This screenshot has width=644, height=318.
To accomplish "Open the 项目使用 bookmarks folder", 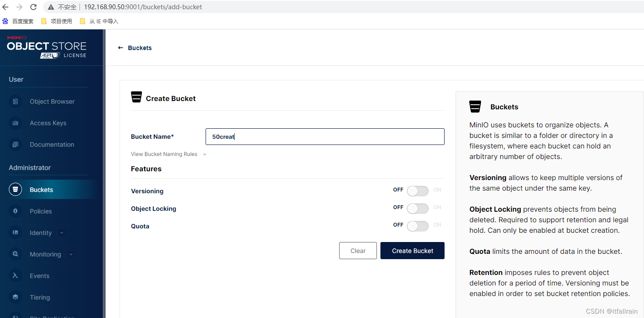I will 57,21.
